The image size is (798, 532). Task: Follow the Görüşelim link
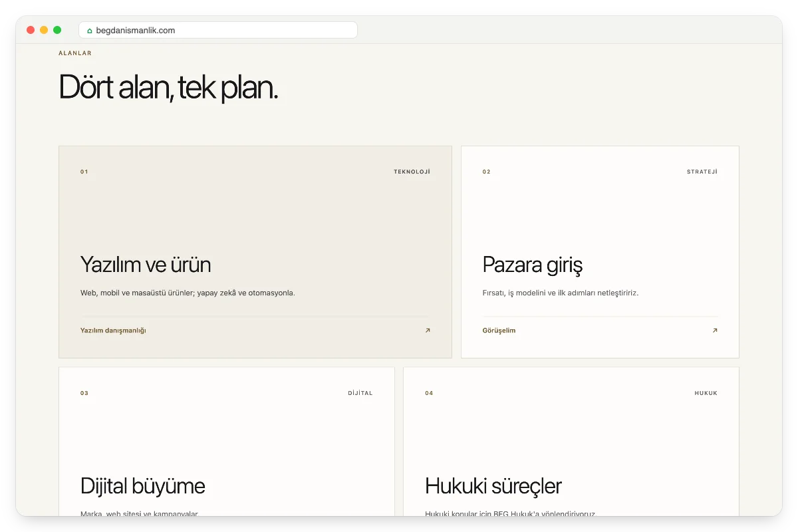[499, 331]
